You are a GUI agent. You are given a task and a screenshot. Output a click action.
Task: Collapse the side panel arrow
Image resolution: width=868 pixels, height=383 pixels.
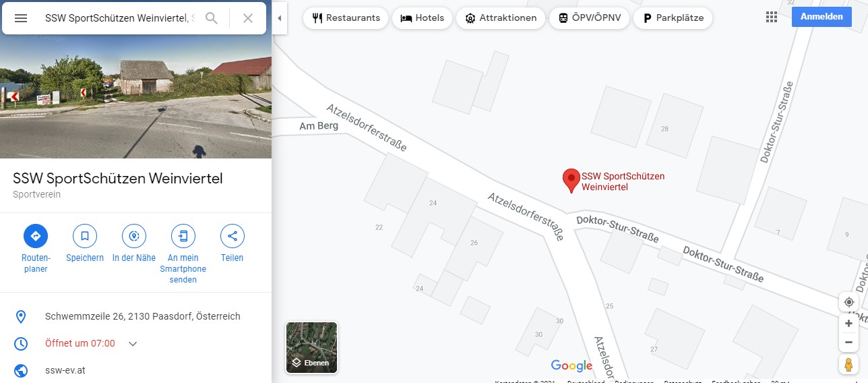tap(280, 18)
